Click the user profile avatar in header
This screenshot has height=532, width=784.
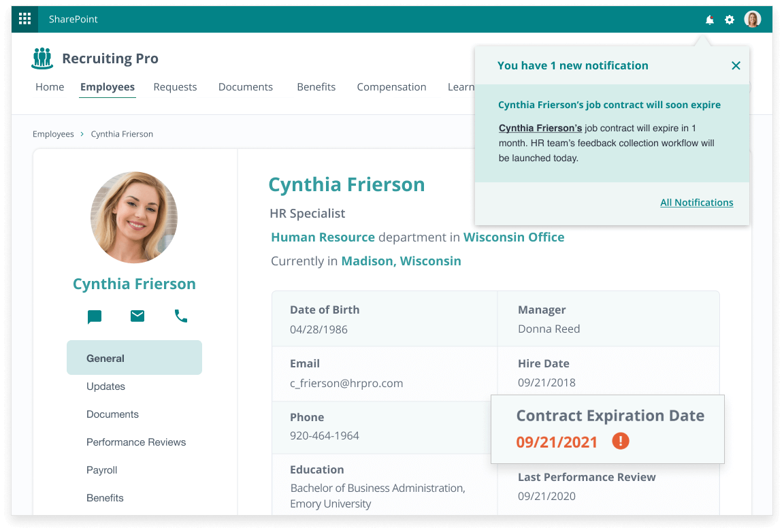[x=752, y=20]
